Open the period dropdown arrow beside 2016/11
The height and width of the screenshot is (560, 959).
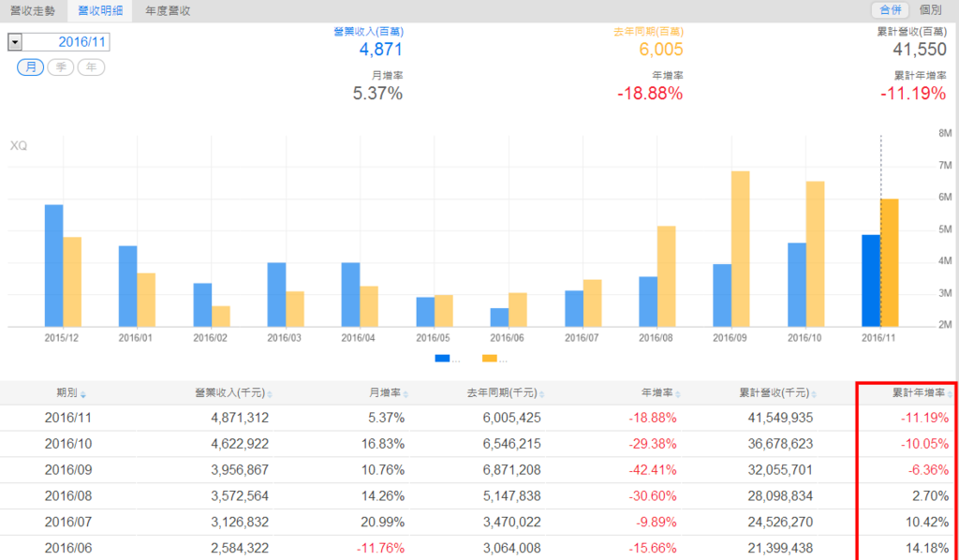[x=15, y=42]
